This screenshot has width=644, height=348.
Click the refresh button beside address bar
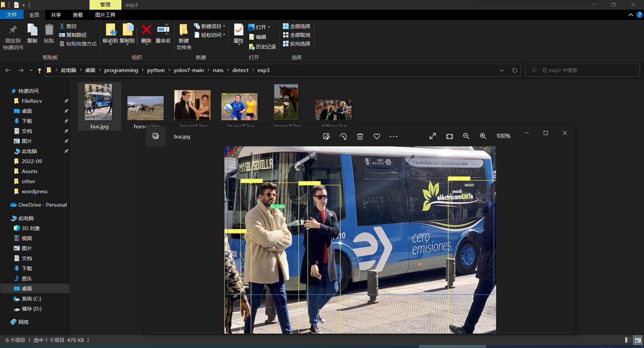point(515,70)
